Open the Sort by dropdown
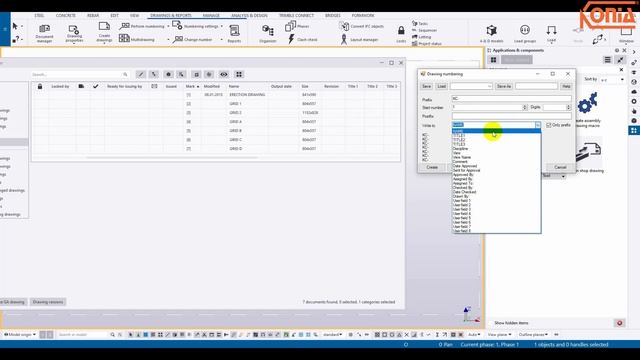This screenshot has width=640, height=360. pos(611,80)
